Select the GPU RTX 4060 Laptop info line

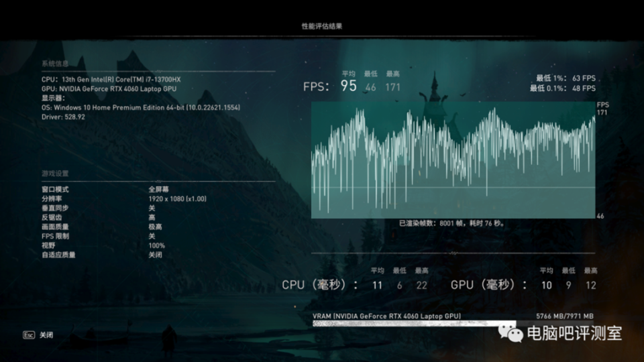(109, 88)
